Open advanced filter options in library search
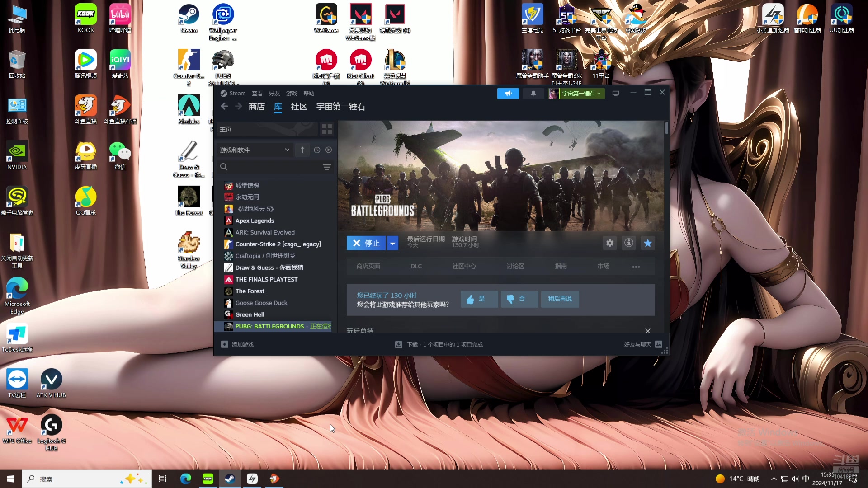868x488 pixels. pos(327,167)
